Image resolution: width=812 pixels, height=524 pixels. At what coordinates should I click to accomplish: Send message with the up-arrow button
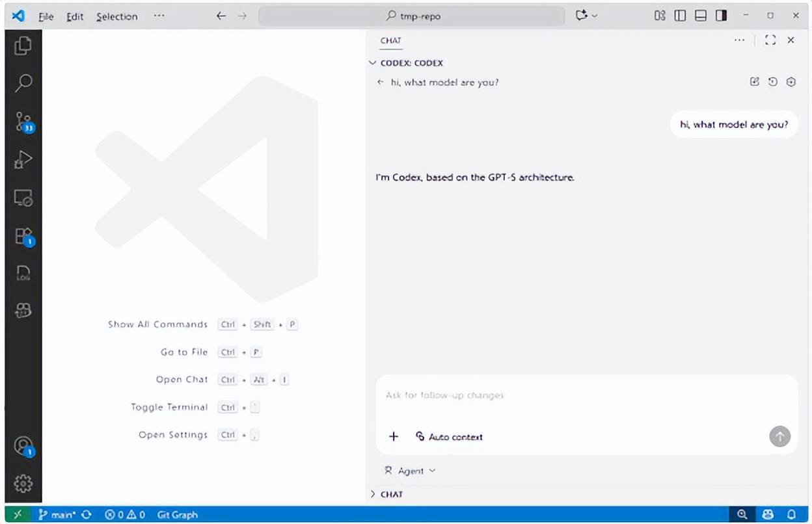(x=779, y=436)
